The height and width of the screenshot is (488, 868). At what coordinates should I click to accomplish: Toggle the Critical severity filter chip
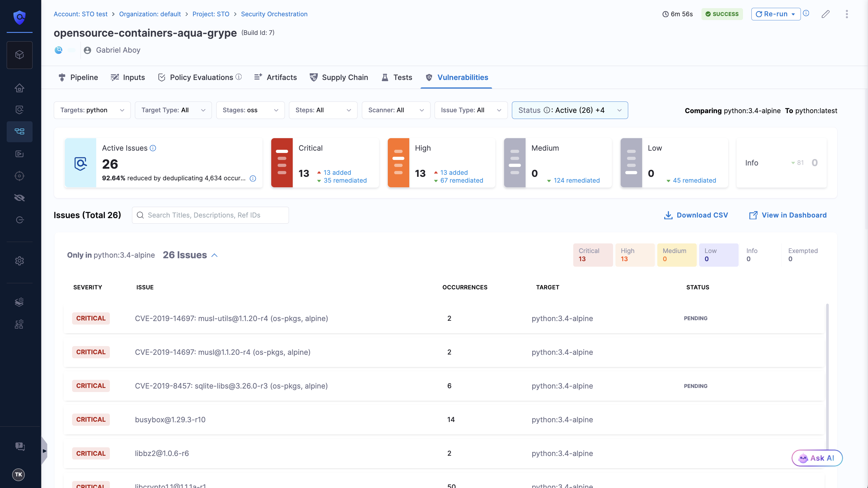(593, 255)
